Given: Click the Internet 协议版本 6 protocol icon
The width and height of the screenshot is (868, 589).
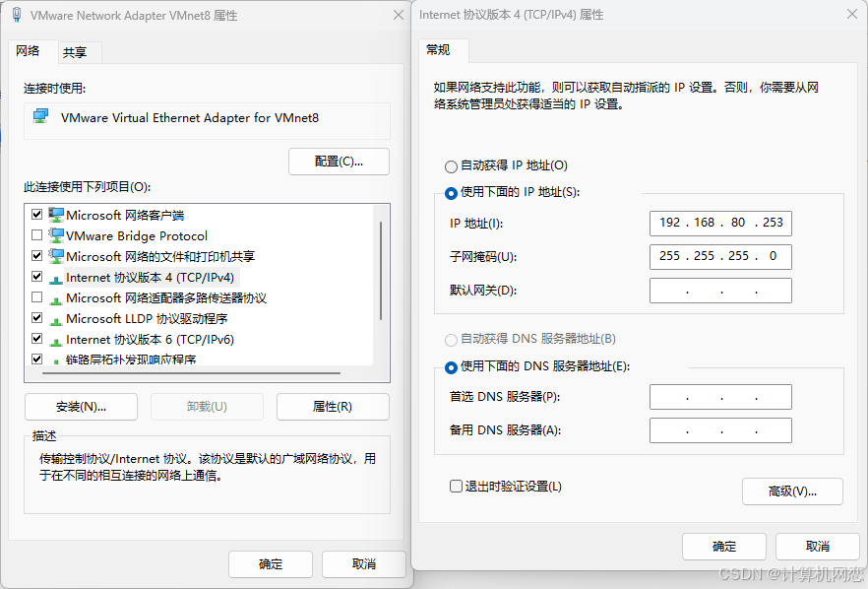Looking at the screenshot, I should click(x=56, y=342).
